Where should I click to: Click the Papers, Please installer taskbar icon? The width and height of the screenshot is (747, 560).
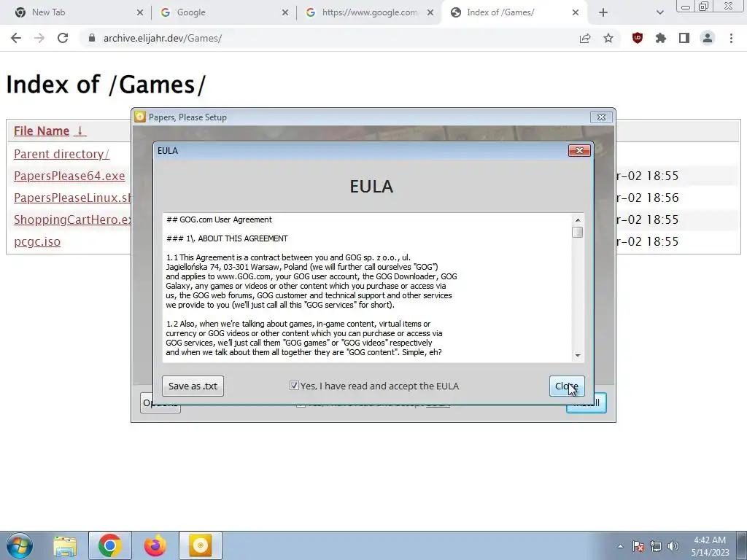tap(200, 545)
